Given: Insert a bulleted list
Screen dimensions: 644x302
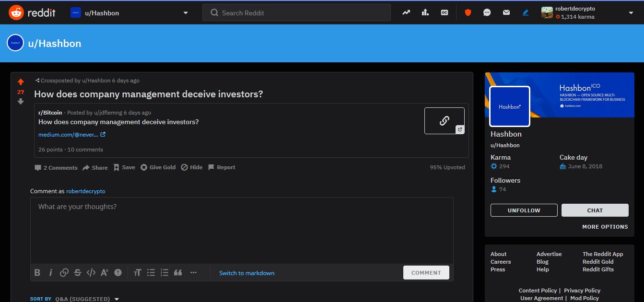Looking at the screenshot, I should click(x=151, y=273).
